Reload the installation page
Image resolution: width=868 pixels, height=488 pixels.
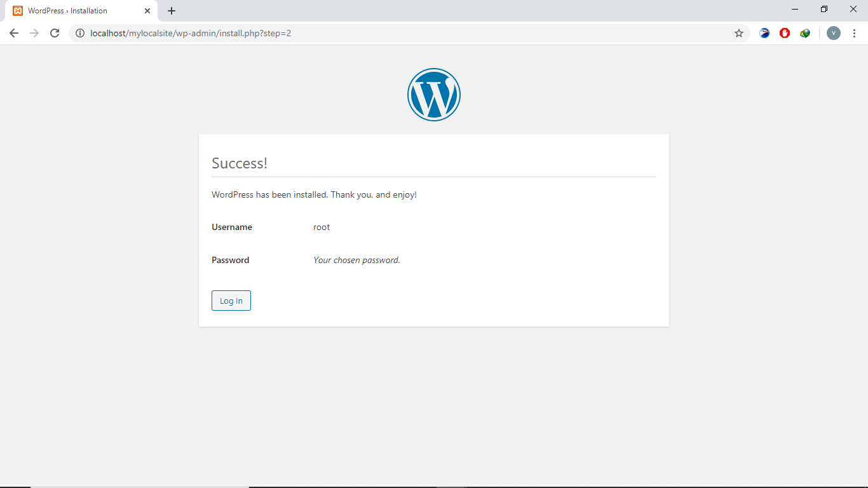point(55,33)
